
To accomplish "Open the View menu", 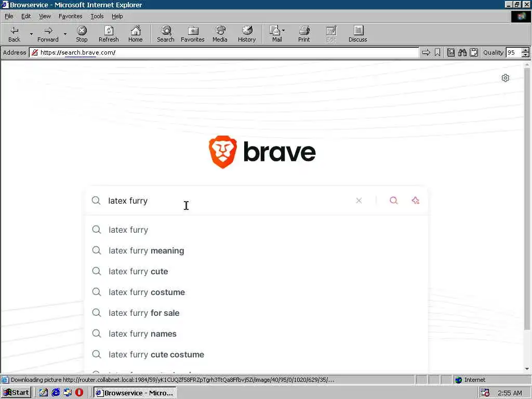I will point(45,16).
